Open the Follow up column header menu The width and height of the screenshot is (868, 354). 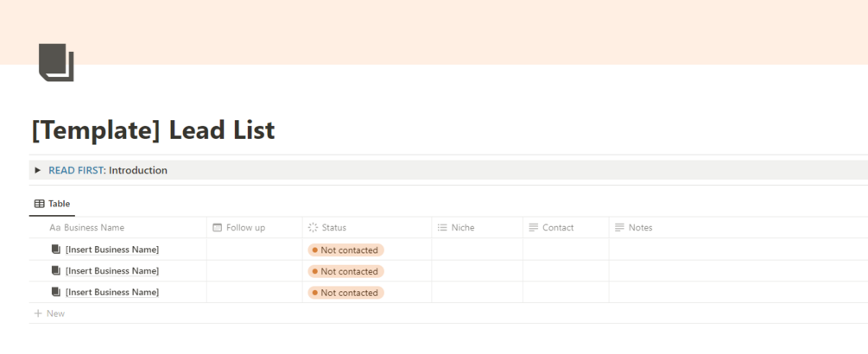coord(244,228)
